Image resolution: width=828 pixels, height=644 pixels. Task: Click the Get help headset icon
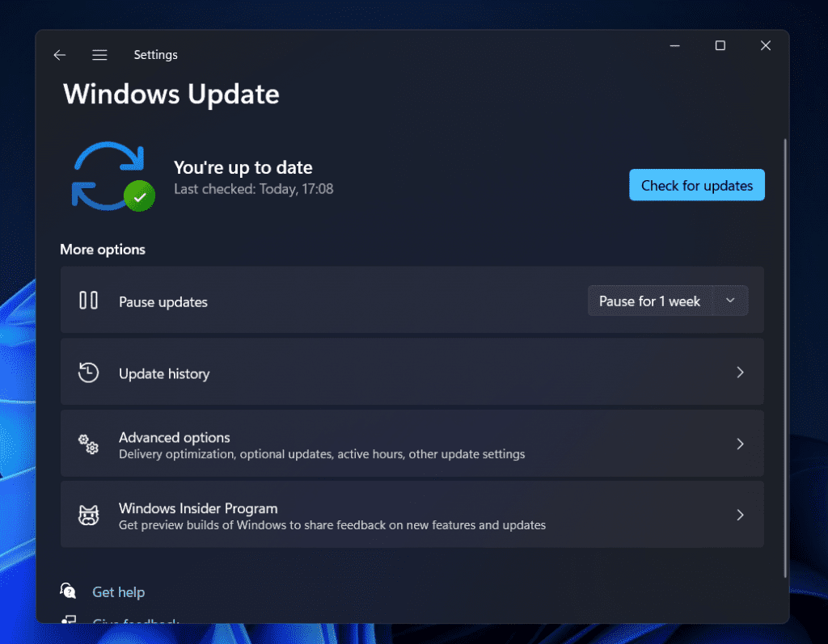click(68, 591)
